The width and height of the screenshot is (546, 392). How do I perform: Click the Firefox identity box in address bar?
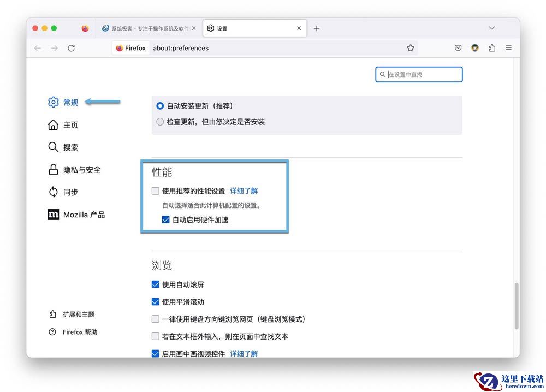point(131,48)
